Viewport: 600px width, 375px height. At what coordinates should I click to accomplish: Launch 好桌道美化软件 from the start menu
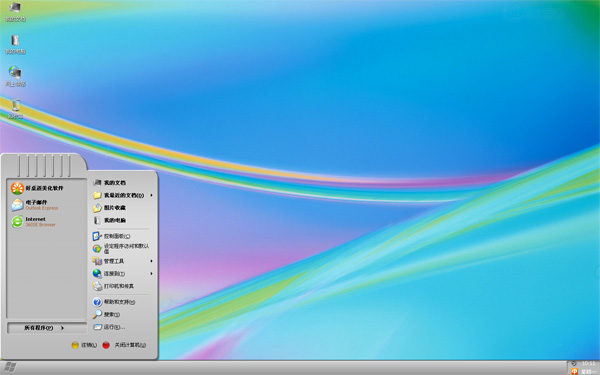pos(38,188)
